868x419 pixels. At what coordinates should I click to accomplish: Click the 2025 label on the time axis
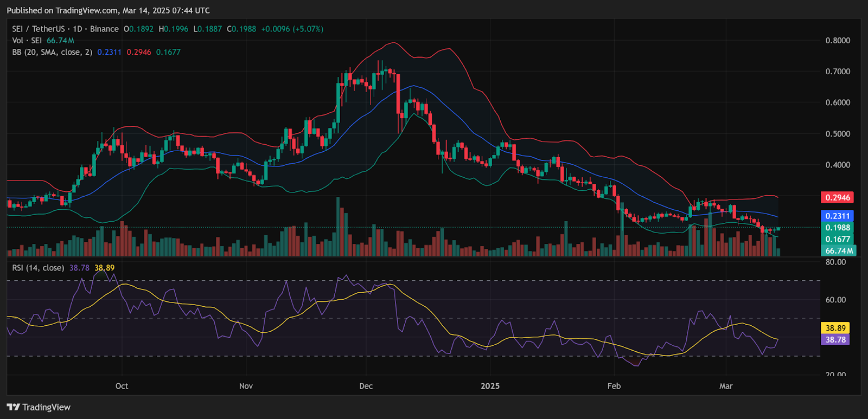click(x=490, y=386)
